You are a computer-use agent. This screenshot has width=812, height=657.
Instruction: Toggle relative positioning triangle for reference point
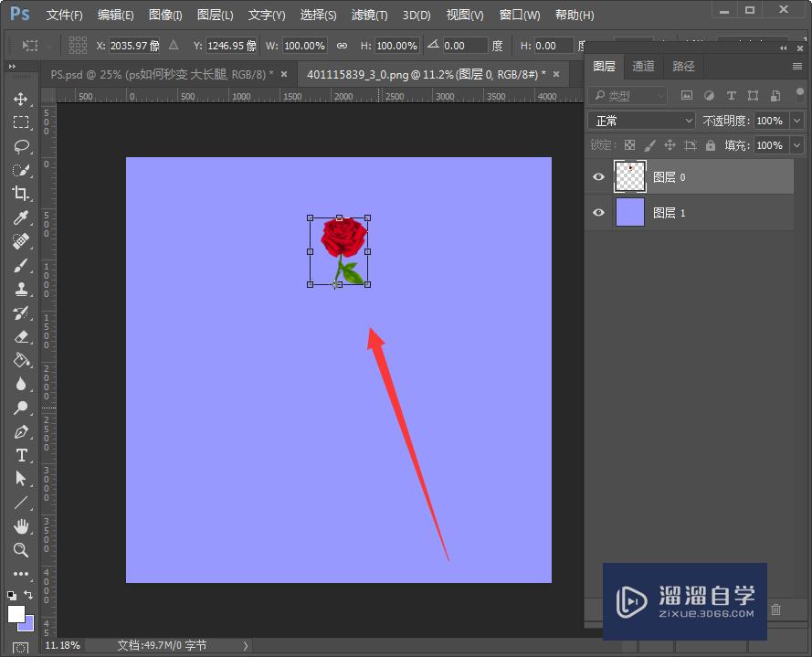[174, 45]
